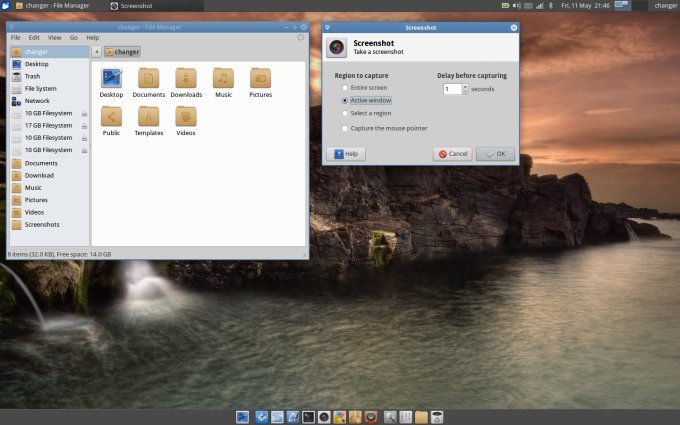Choose the Select a region option

coord(345,113)
